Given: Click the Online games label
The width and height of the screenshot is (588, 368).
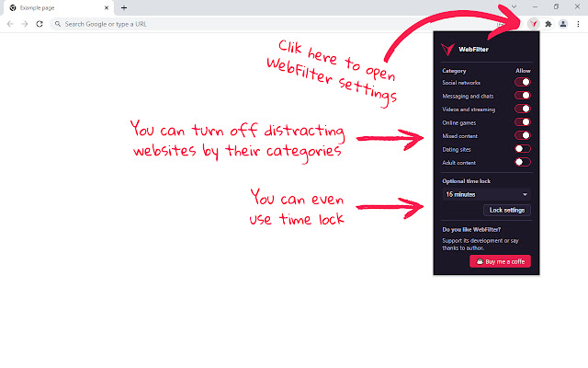Looking at the screenshot, I should (458, 122).
